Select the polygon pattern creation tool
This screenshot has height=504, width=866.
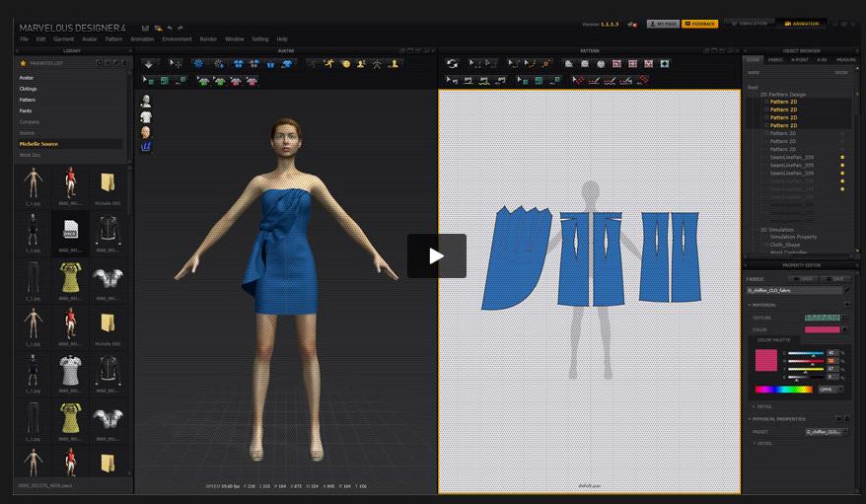coord(569,64)
